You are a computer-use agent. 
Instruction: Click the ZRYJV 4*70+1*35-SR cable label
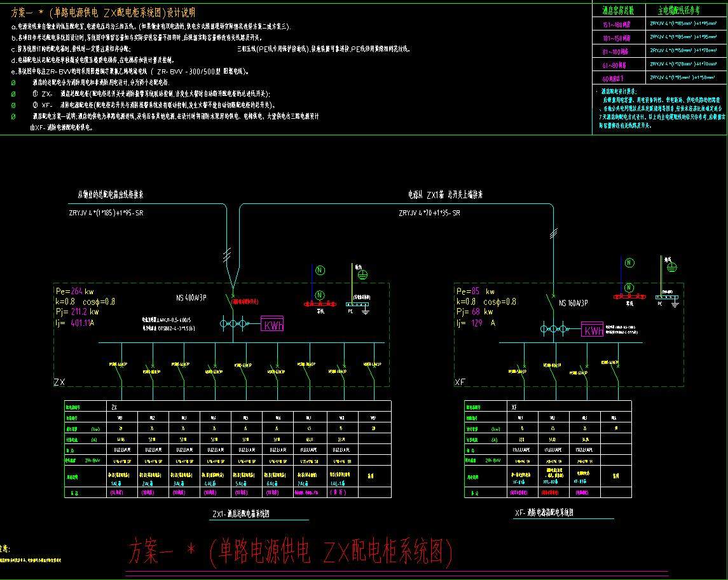(x=430, y=213)
